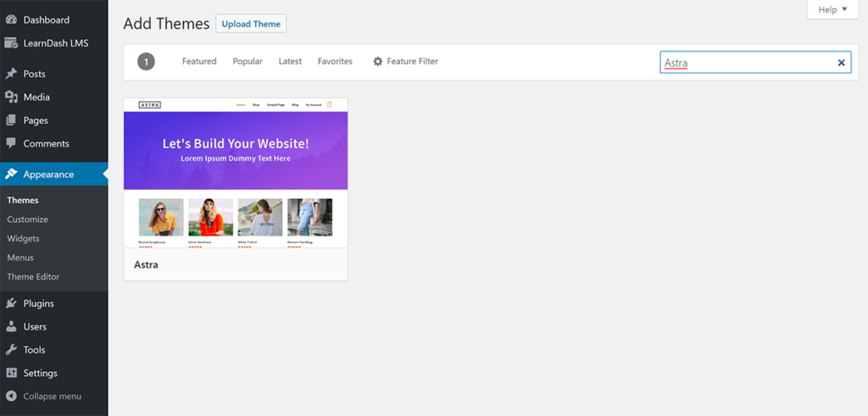Click the Comments speech bubble icon
This screenshot has width=868, height=416.
[11, 142]
